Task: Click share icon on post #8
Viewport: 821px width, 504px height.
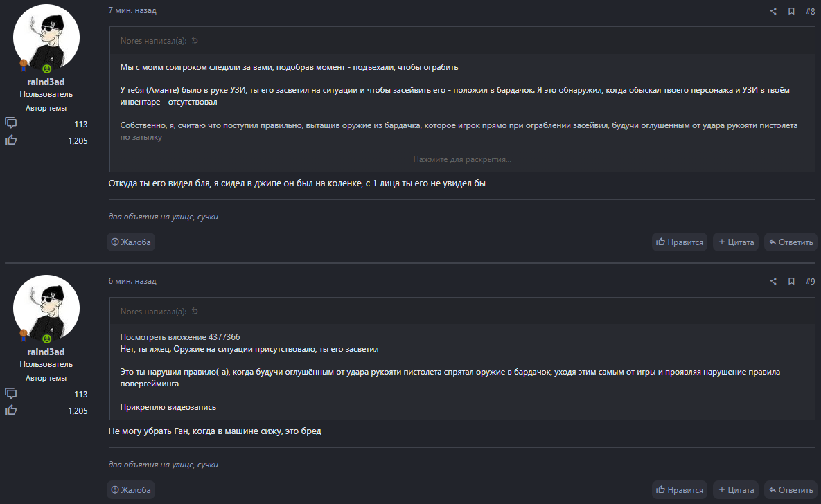Action: click(x=773, y=11)
